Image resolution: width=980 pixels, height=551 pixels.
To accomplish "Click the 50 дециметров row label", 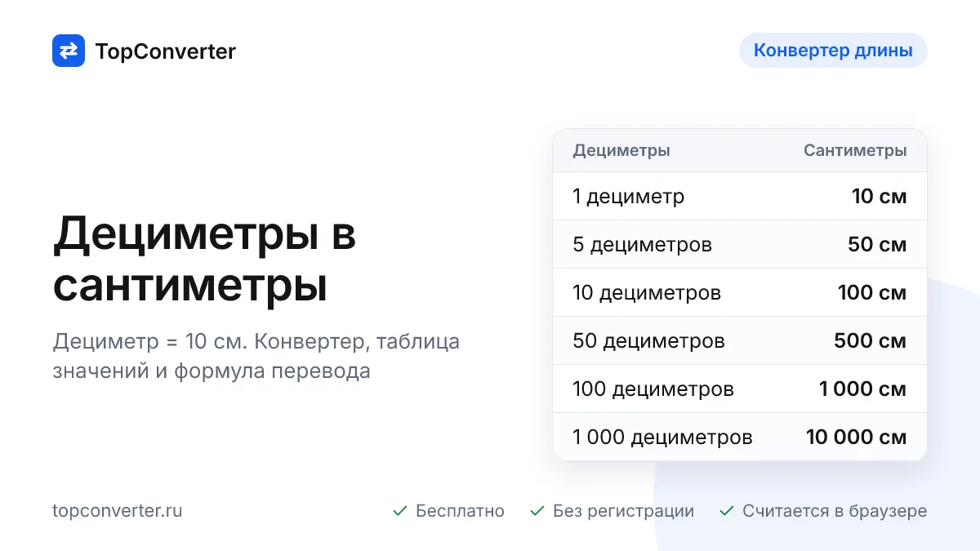I will pos(649,340).
